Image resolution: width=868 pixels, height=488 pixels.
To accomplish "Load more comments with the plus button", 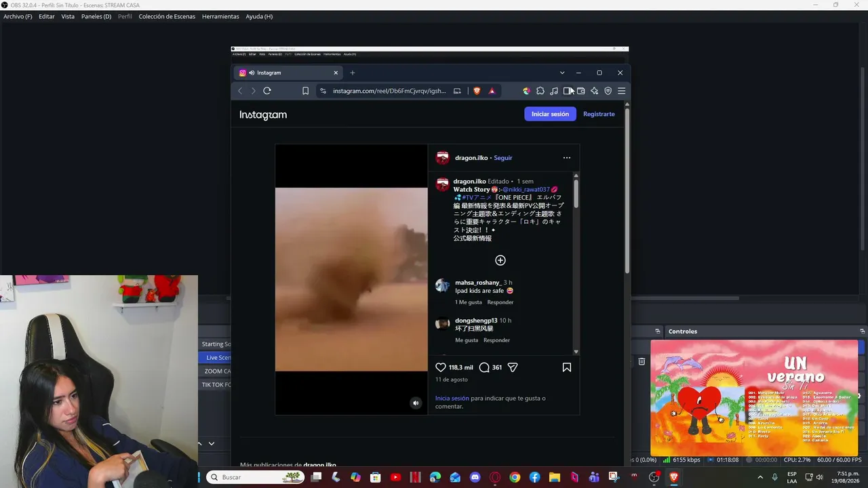I will tap(500, 260).
